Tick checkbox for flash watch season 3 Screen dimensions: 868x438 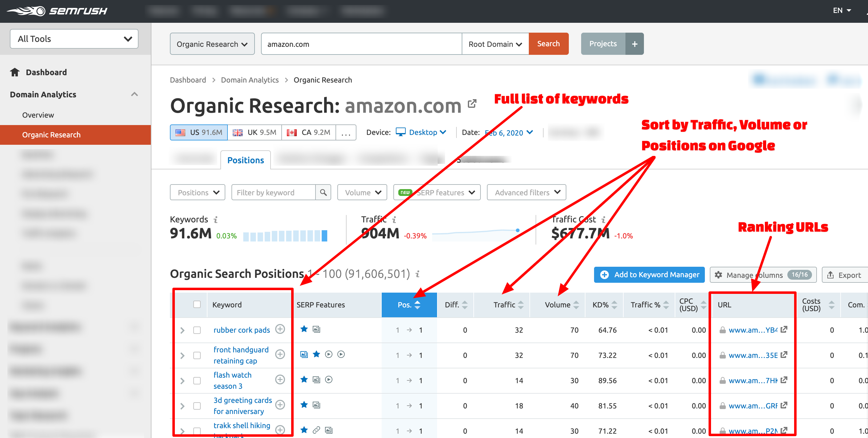point(197,381)
